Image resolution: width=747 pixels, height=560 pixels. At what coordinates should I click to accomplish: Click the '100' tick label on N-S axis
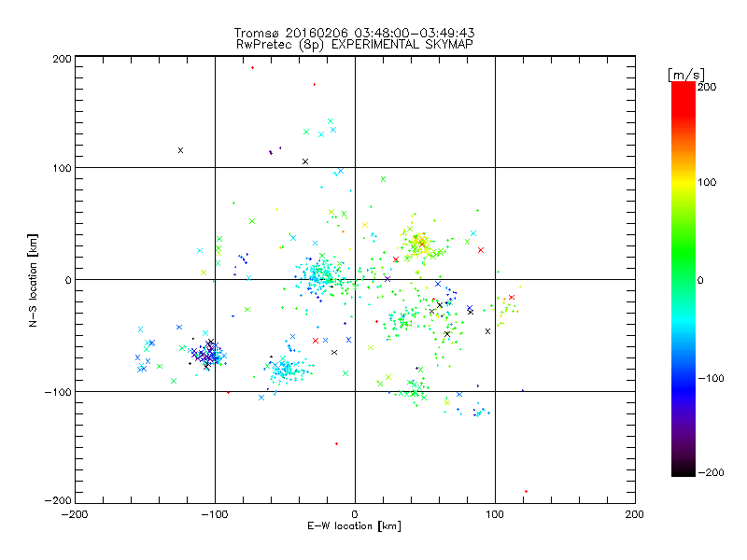click(x=62, y=168)
